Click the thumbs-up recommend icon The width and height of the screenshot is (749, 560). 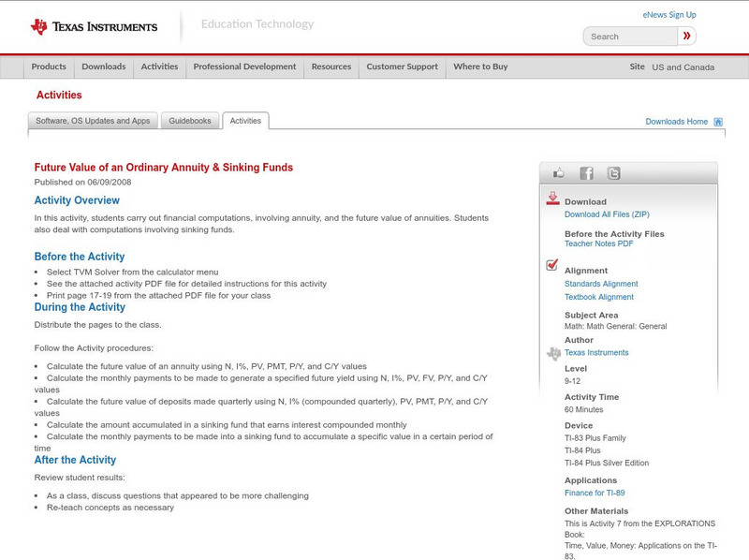click(x=559, y=172)
